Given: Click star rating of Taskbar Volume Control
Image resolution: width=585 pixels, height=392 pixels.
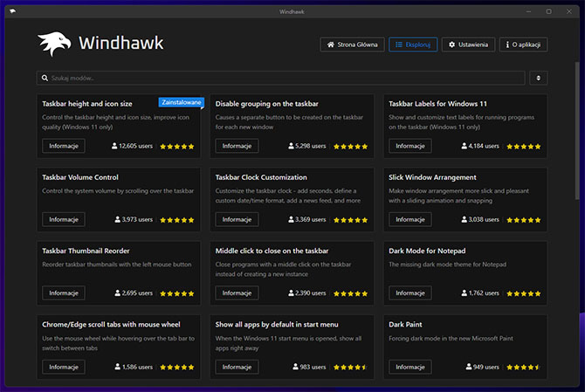Looking at the screenshot, I should coord(177,220).
